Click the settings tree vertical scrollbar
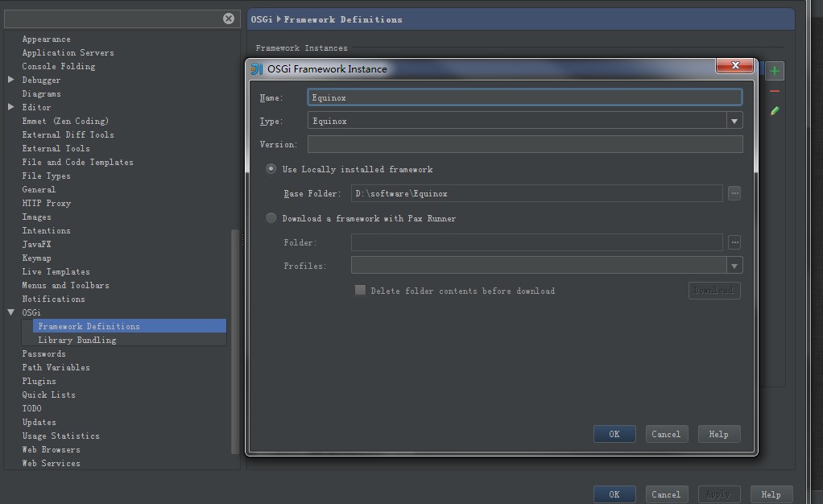Screen dimensions: 823x504 pos(235,341)
